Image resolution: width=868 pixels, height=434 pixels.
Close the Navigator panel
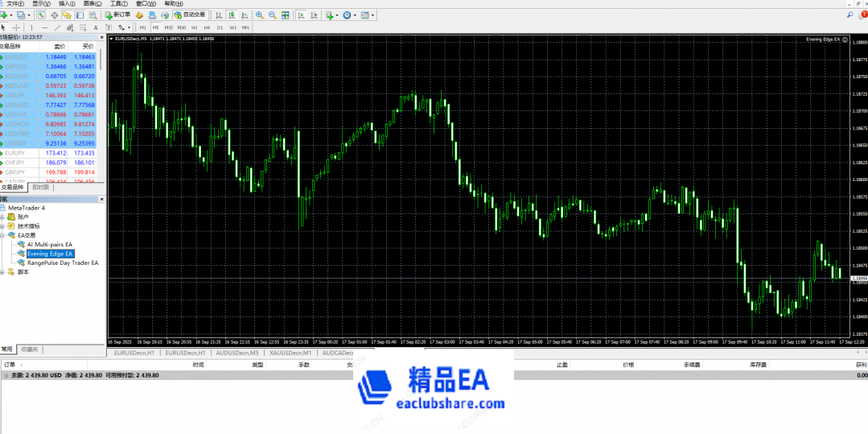tap(101, 198)
